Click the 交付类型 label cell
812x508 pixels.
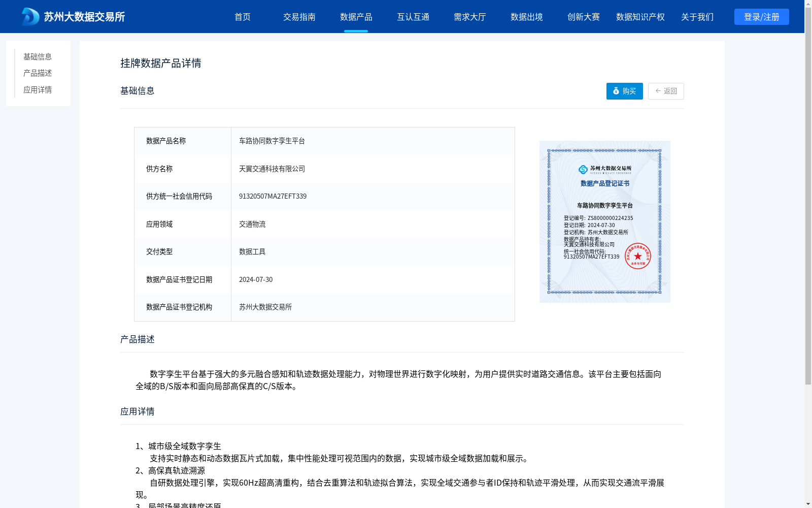tap(183, 252)
